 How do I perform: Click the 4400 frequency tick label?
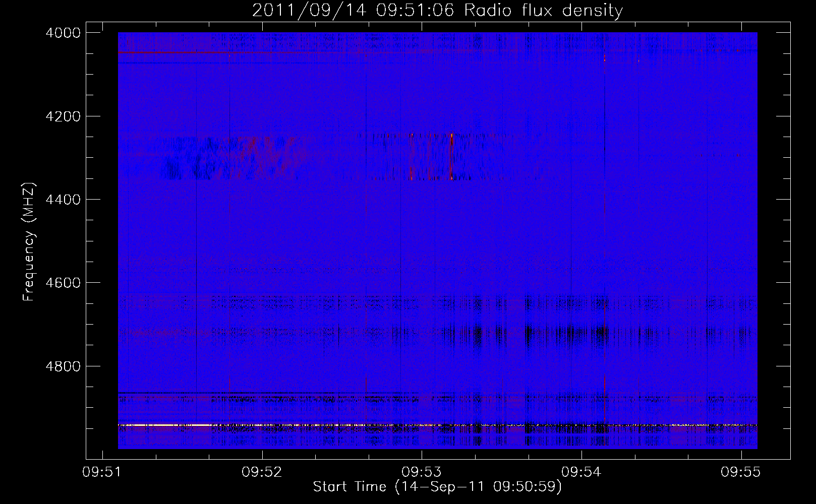[x=63, y=200]
